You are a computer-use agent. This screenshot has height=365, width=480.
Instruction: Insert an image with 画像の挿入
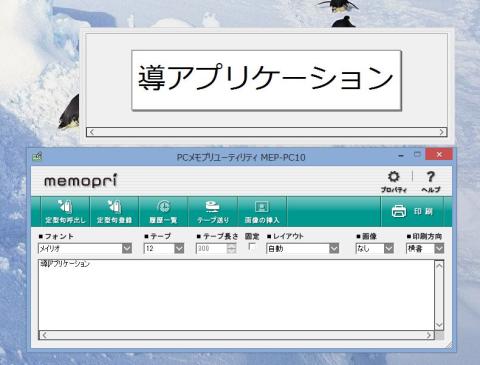262,211
